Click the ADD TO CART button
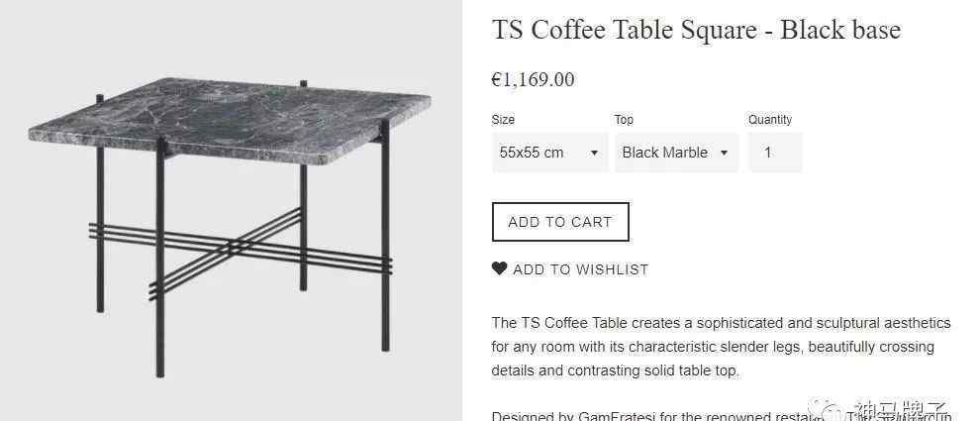 click(x=560, y=222)
